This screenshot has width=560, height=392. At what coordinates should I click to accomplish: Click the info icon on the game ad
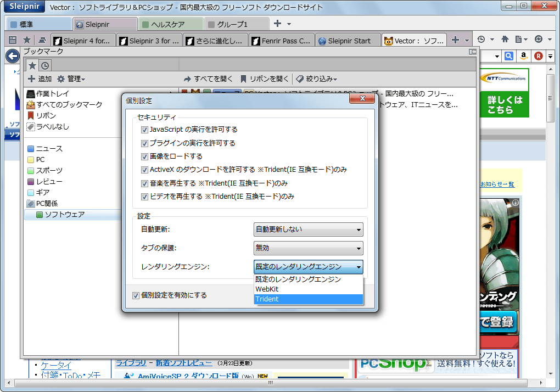pos(516,203)
